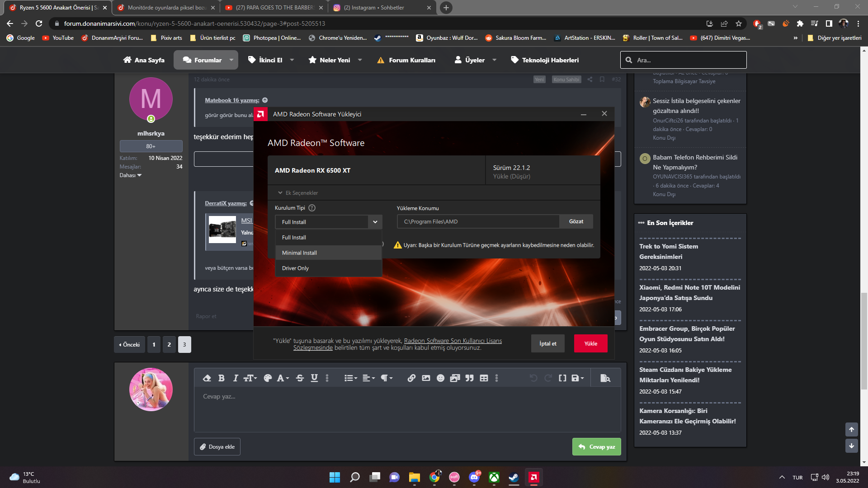
Task: Open the smiley emoji picker
Action: click(440, 378)
